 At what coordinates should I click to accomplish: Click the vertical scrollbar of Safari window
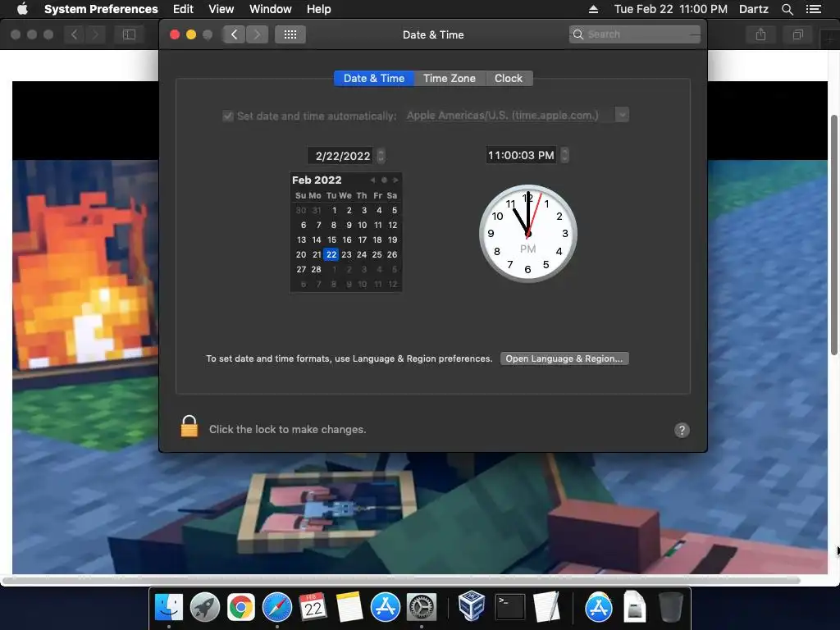(x=833, y=235)
